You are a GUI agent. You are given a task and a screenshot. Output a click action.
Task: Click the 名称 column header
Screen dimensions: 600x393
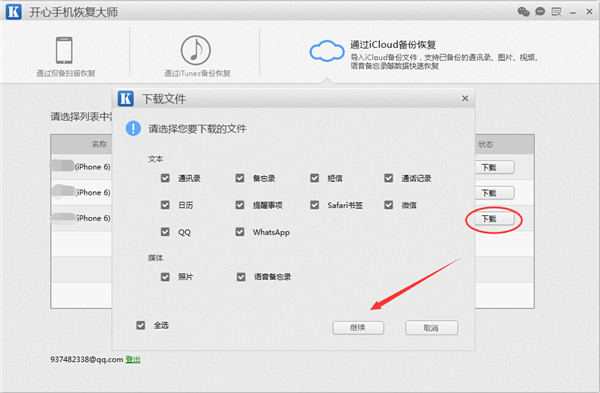[99, 144]
